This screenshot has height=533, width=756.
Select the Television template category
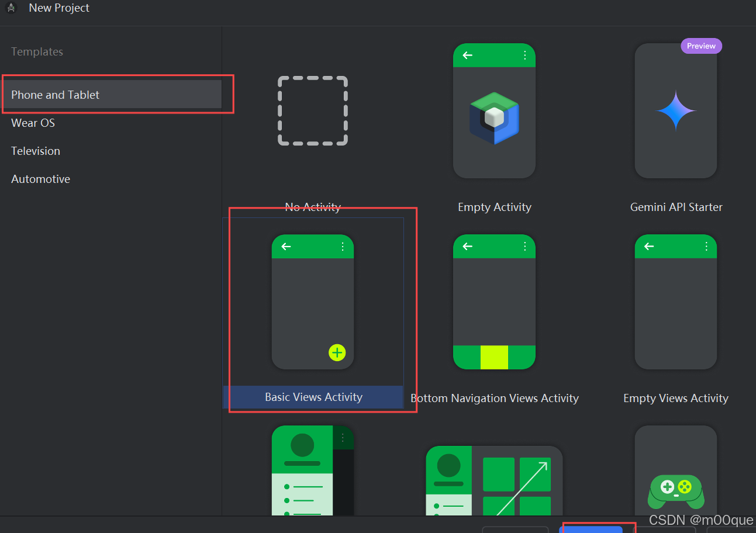tap(35, 151)
